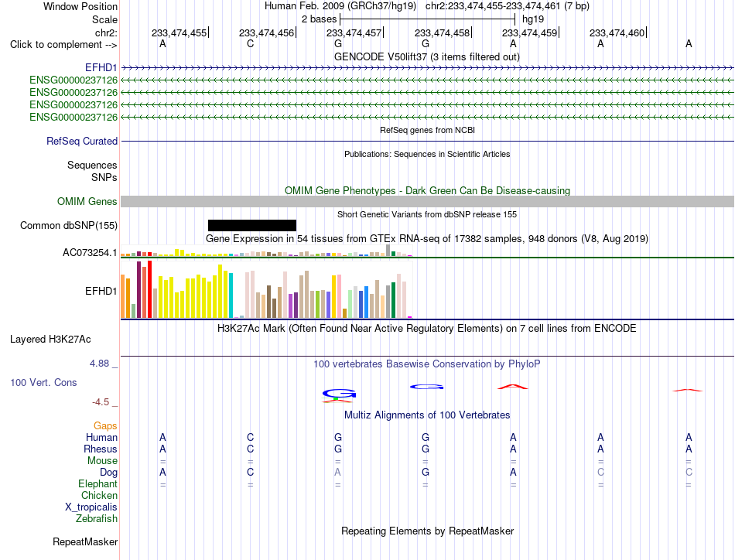Open the OMIM Genes track settings label
Screen dimensions: 735x560
[x=87, y=202]
